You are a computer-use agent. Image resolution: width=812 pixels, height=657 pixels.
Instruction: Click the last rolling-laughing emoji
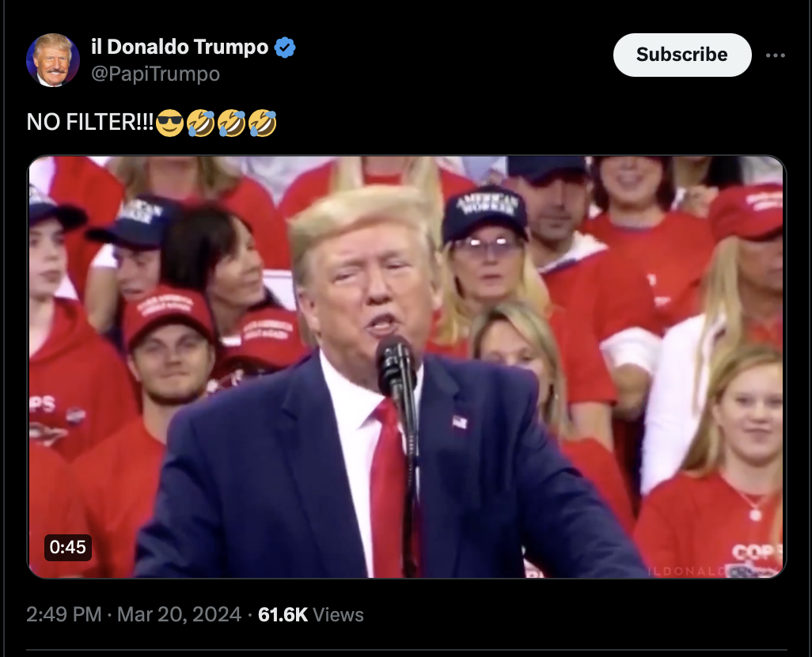(263, 123)
